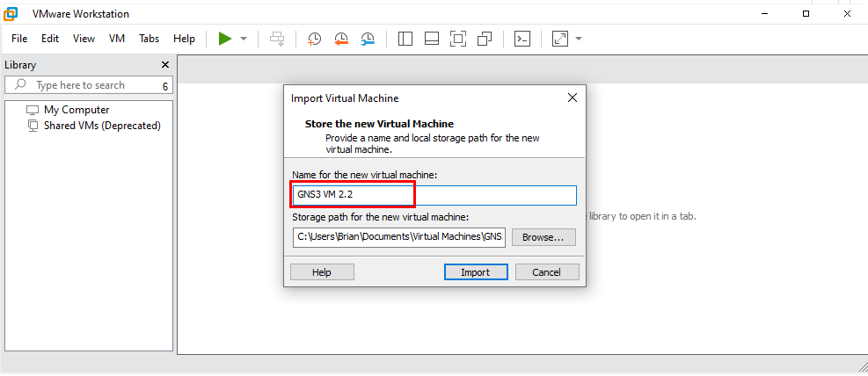Click the Browse... button
This screenshot has height=376, width=868.
pyautogui.click(x=543, y=237)
